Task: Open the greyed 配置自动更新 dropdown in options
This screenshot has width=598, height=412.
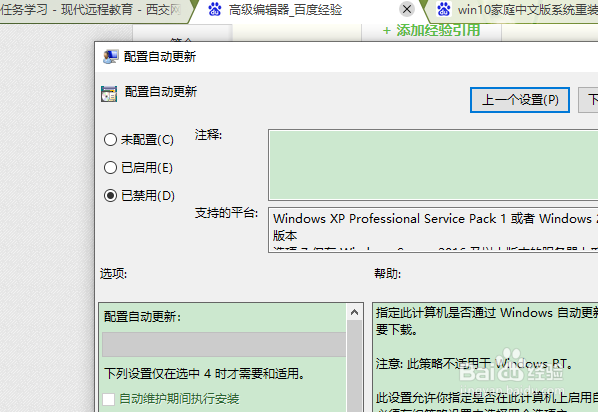Action: [224, 344]
